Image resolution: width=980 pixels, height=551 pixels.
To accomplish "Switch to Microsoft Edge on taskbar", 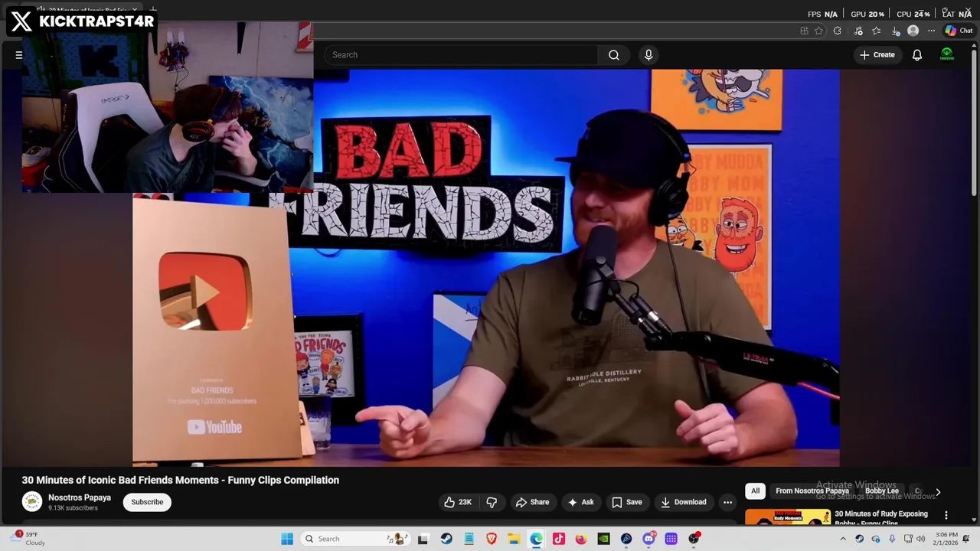I will click(536, 539).
